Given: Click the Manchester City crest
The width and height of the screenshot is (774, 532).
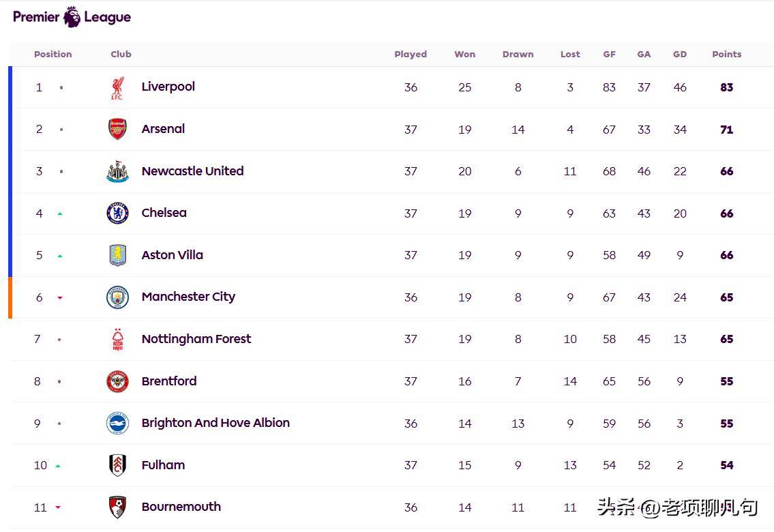Looking at the screenshot, I should click(x=117, y=297).
